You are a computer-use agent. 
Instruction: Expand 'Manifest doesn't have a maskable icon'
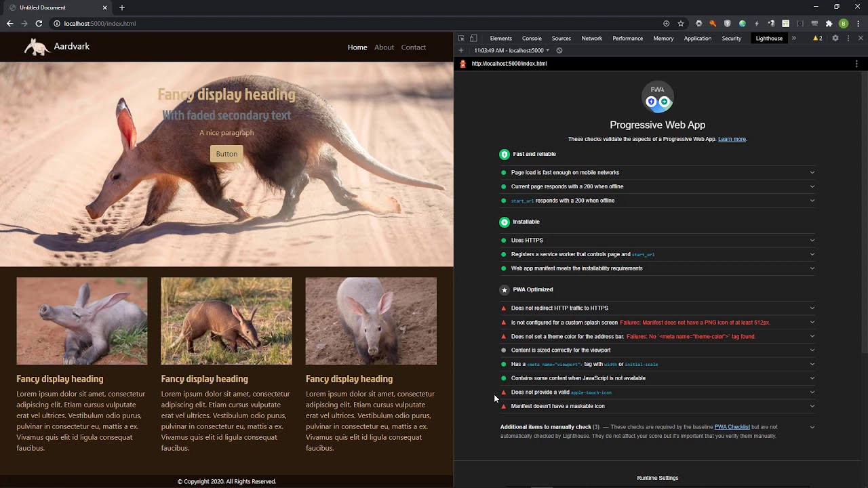658,406
